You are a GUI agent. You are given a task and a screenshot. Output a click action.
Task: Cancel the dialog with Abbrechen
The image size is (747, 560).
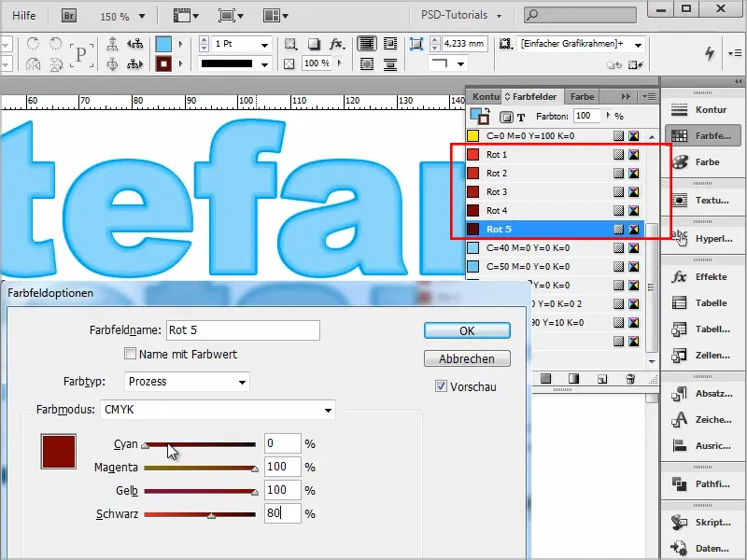tap(466, 358)
